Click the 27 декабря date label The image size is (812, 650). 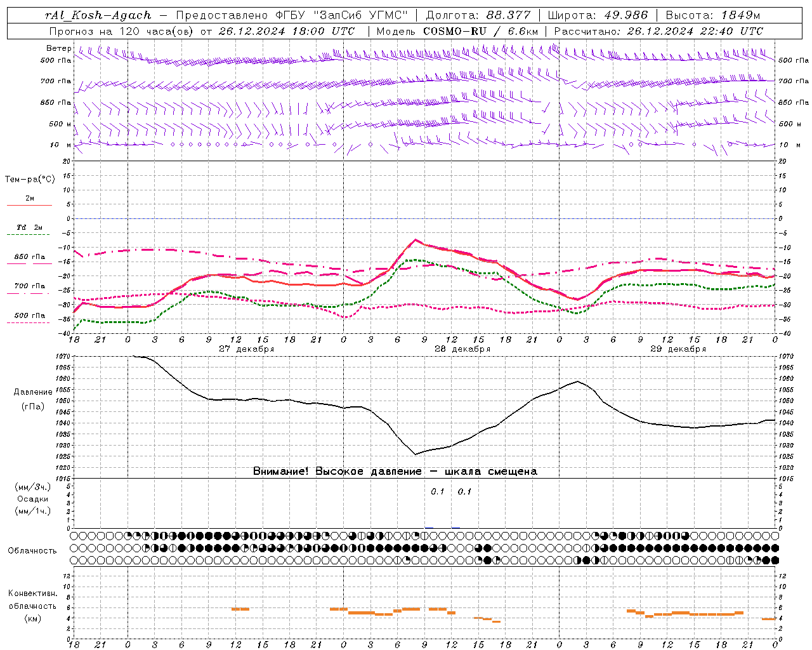[246, 349]
